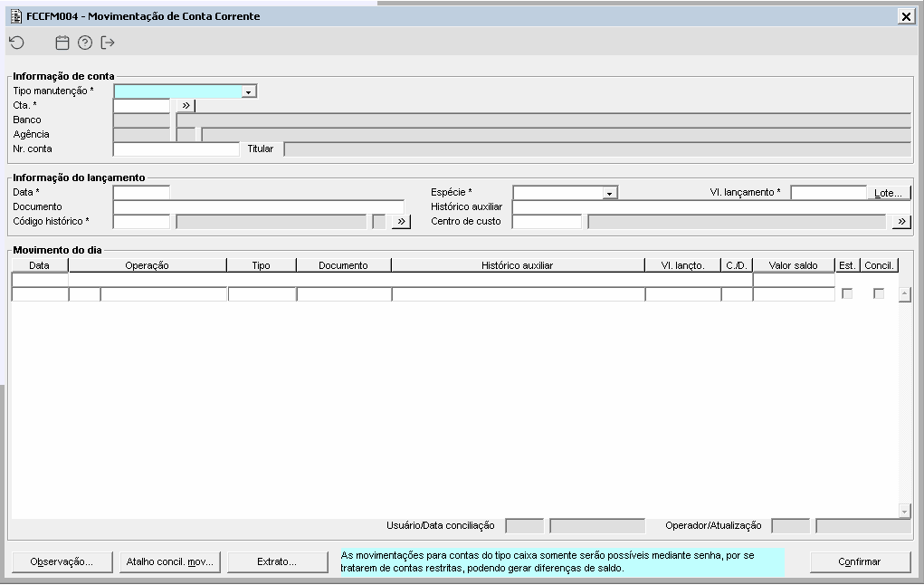Focus the Documento input field
The image size is (924, 585).
point(259,207)
